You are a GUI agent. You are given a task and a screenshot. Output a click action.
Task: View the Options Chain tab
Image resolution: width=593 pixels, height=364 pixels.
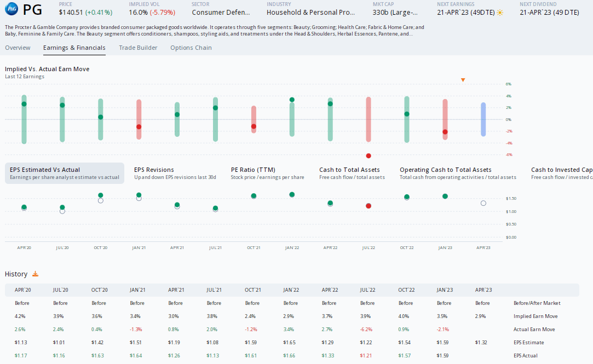point(191,48)
